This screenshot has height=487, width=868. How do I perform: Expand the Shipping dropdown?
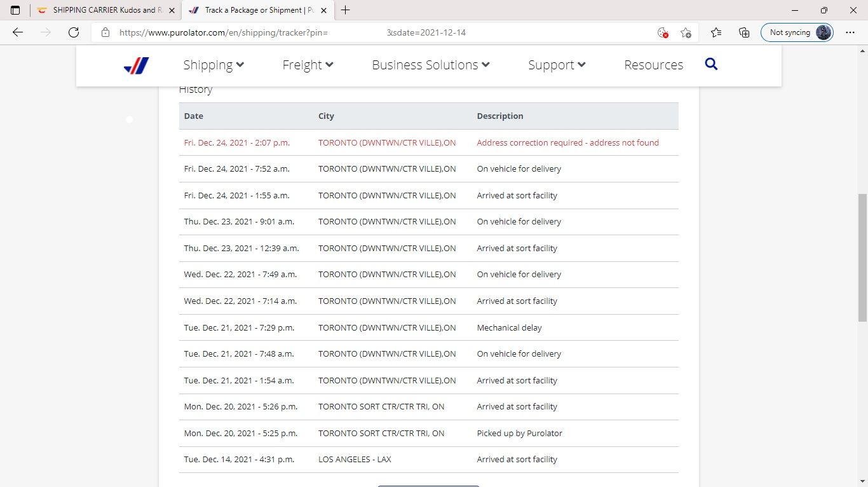[214, 64]
